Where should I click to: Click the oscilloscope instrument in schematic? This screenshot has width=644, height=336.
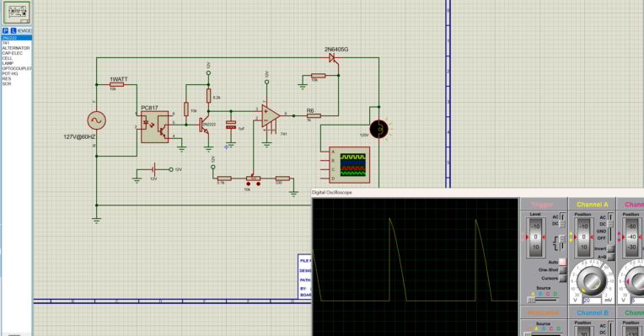(350, 165)
